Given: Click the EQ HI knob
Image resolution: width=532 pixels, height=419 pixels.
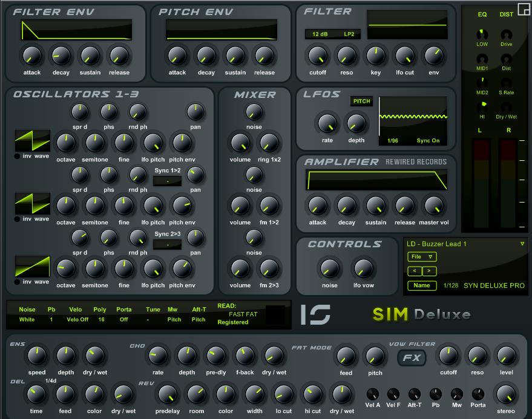Looking at the screenshot, I should tap(482, 107).
